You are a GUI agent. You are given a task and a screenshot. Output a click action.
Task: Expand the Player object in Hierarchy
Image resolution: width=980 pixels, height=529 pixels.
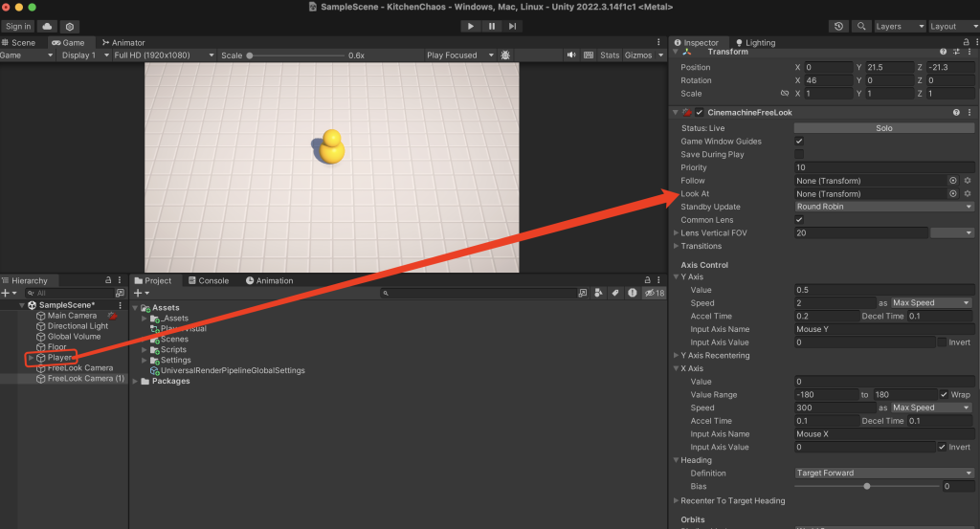[x=31, y=358]
